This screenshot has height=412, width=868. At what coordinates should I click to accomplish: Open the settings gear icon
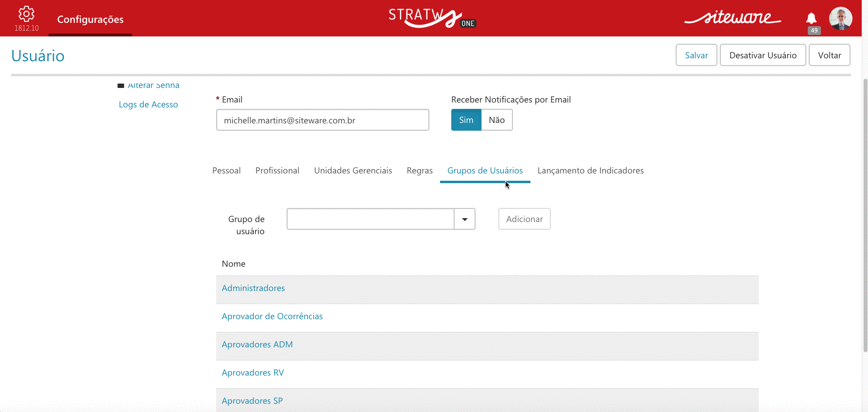(x=26, y=14)
